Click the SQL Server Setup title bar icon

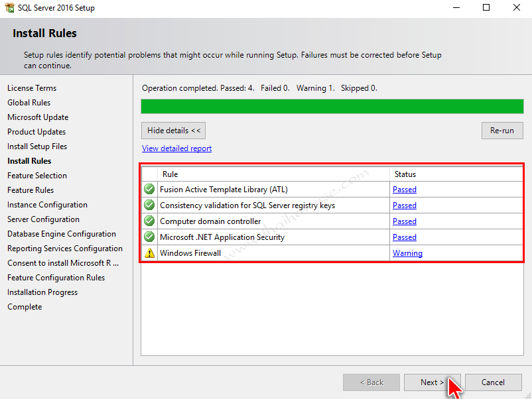(9, 7)
